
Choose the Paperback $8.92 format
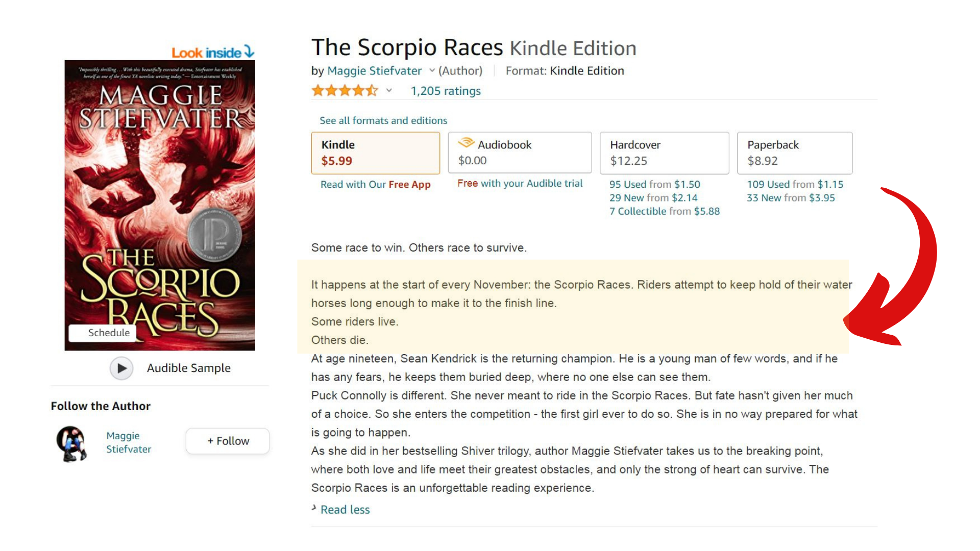pos(795,153)
